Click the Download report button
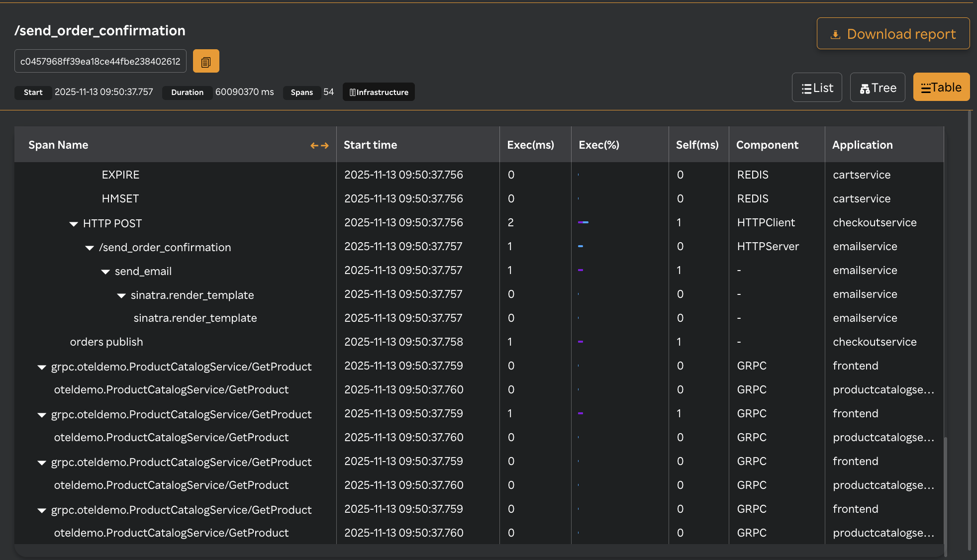Image resolution: width=977 pixels, height=560 pixels. coord(893,33)
